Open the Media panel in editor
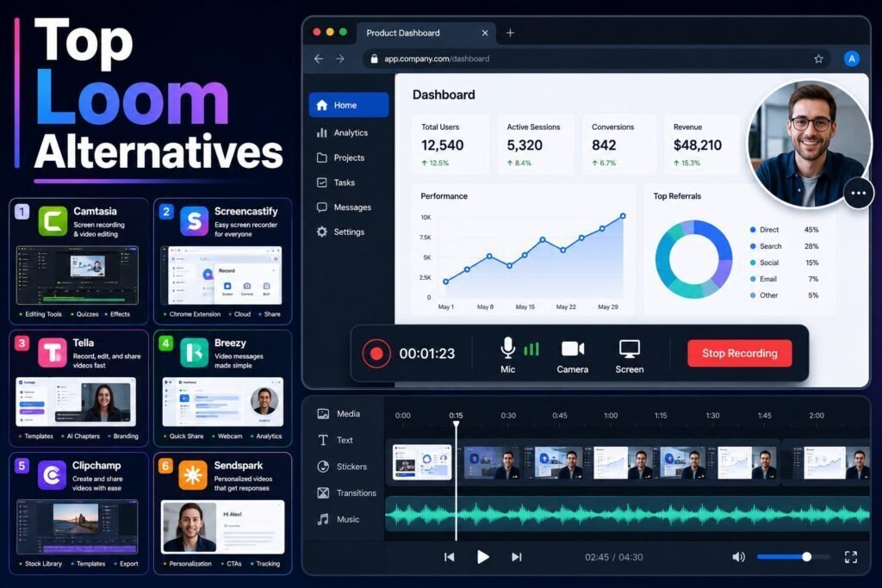The image size is (882, 588). (x=339, y=414)
